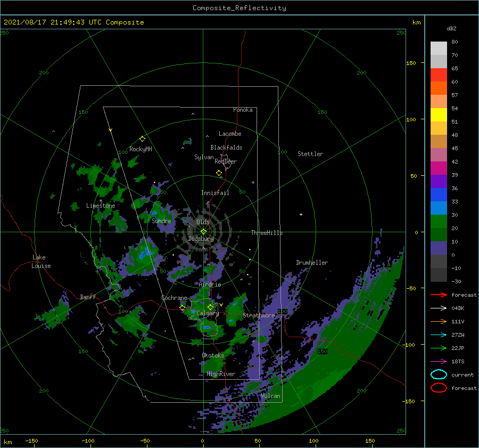Click the blue echo cell south of Calgary

point(208,327)
